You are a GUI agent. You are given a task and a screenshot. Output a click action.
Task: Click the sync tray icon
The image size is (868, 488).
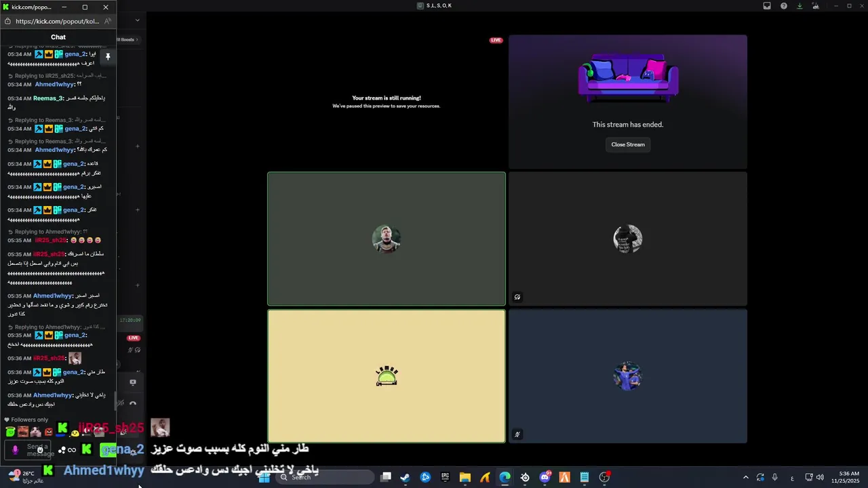[760, 477]
